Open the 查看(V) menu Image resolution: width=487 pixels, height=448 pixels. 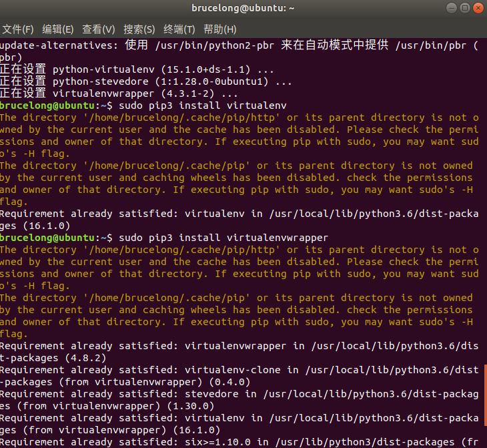pos(99,29)
